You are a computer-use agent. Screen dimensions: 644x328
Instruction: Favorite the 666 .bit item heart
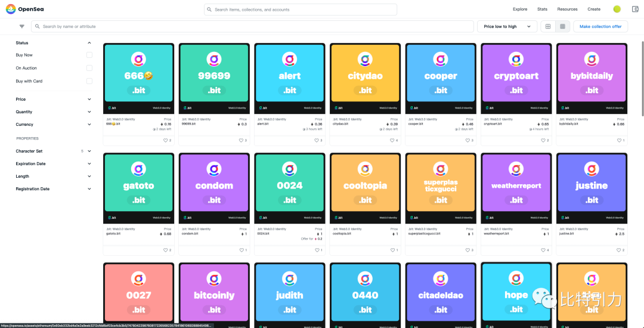coord(166,140)
